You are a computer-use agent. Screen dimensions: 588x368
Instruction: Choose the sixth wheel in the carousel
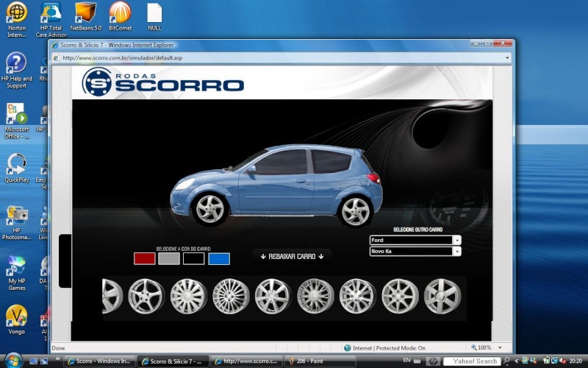coord(315,297)
